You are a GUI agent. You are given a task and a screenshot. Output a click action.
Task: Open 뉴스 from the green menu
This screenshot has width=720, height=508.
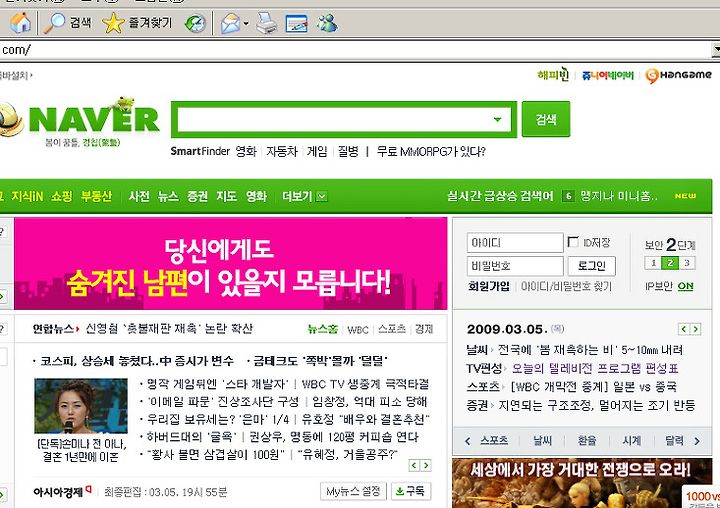coord(168,196)
